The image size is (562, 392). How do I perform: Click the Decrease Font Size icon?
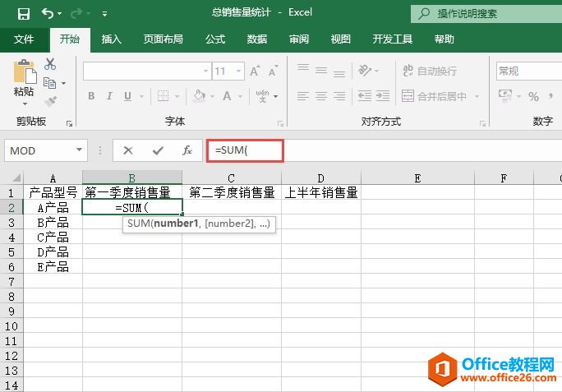click(273, 71)
